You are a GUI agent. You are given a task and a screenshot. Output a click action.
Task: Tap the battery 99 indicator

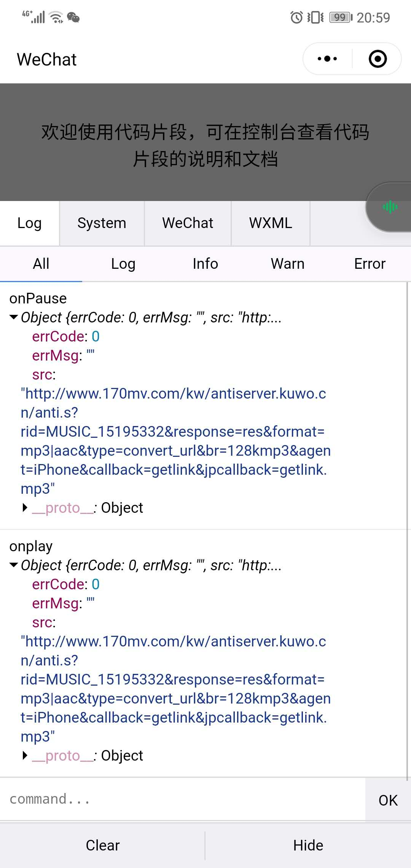[341, 17]
